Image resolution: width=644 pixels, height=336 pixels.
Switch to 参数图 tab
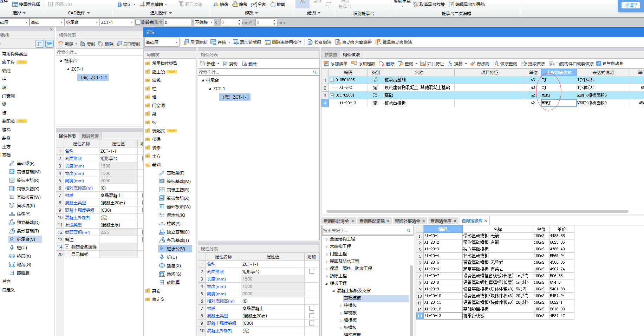pos(330,54)
